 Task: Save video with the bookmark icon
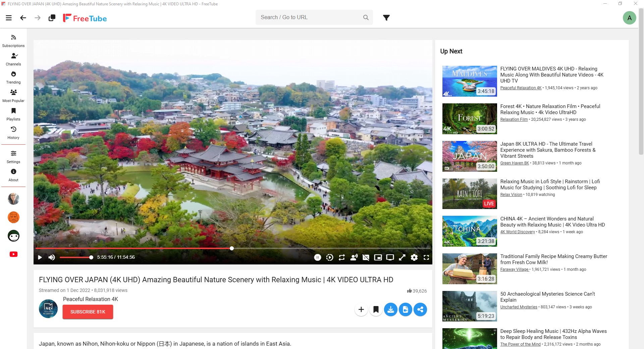pos(376,309)
